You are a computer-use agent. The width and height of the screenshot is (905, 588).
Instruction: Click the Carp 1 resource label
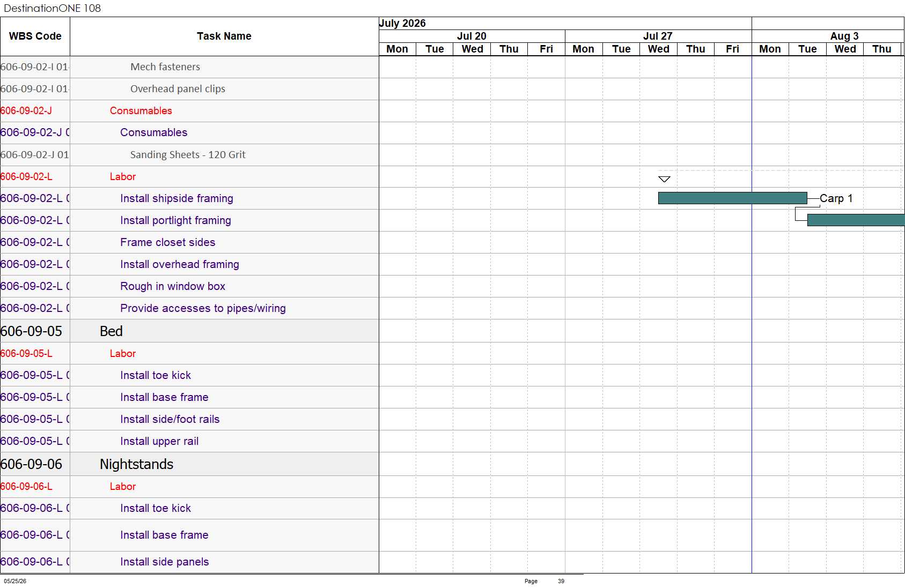coord(836,198)
